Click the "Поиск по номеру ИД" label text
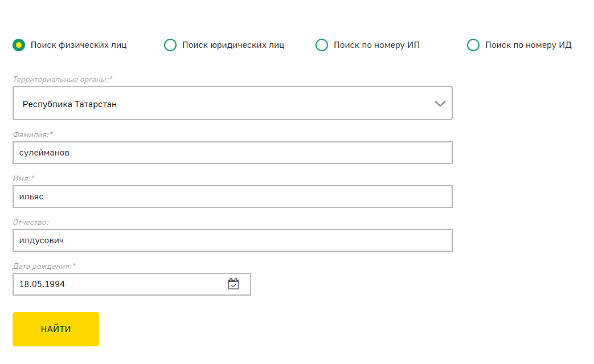 click(528, 45)
